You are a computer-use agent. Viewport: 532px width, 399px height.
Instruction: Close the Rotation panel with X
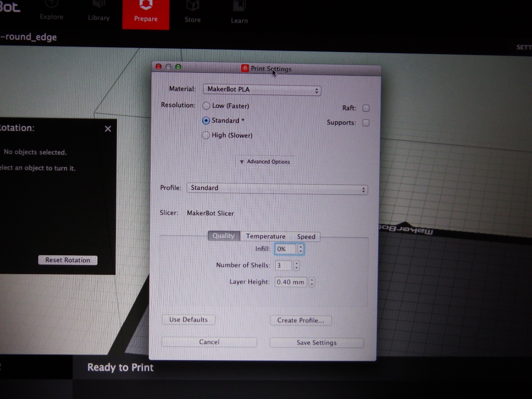108,129
